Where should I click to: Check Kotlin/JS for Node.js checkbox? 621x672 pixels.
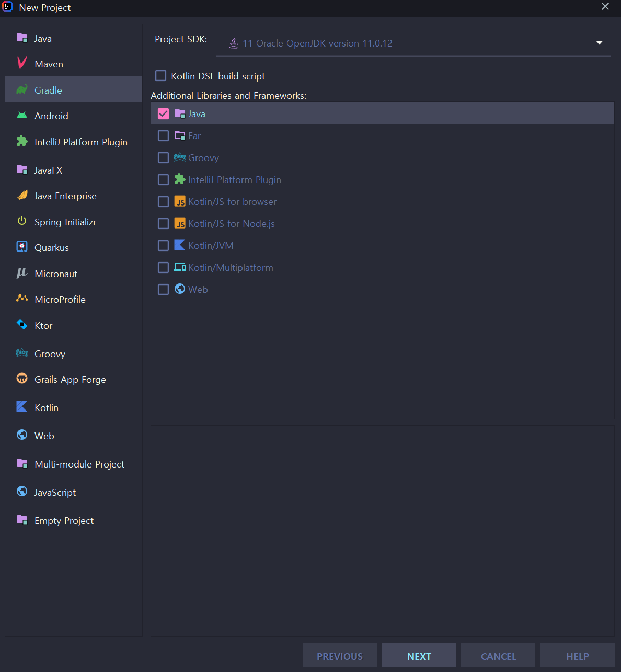point(163,223)
